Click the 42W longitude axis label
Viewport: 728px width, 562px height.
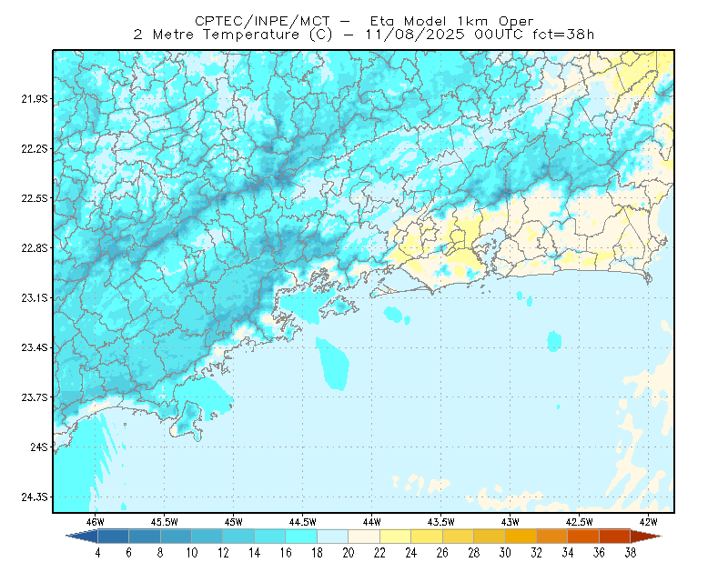pyautogui.click(x=648, y=522)
